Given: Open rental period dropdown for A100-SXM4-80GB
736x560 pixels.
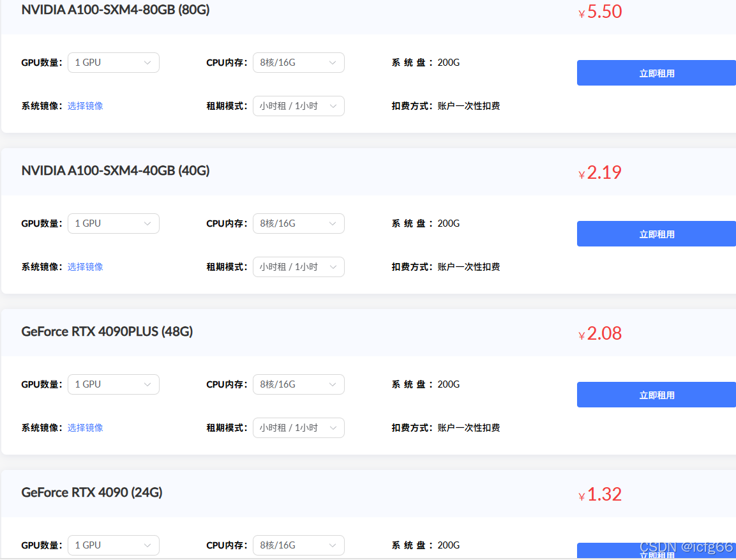Looking at the screenshot, I should point(298,106).
